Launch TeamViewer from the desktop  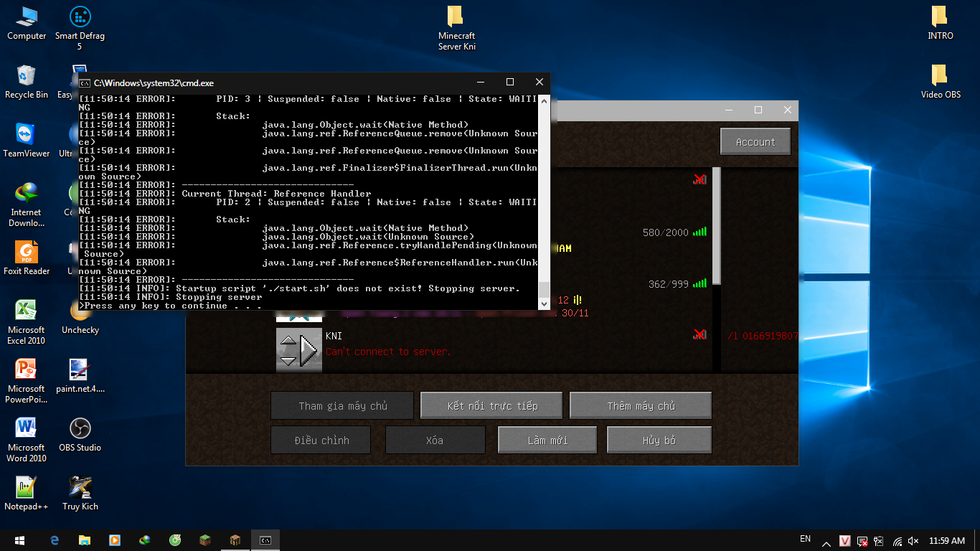tap(27, 141)
